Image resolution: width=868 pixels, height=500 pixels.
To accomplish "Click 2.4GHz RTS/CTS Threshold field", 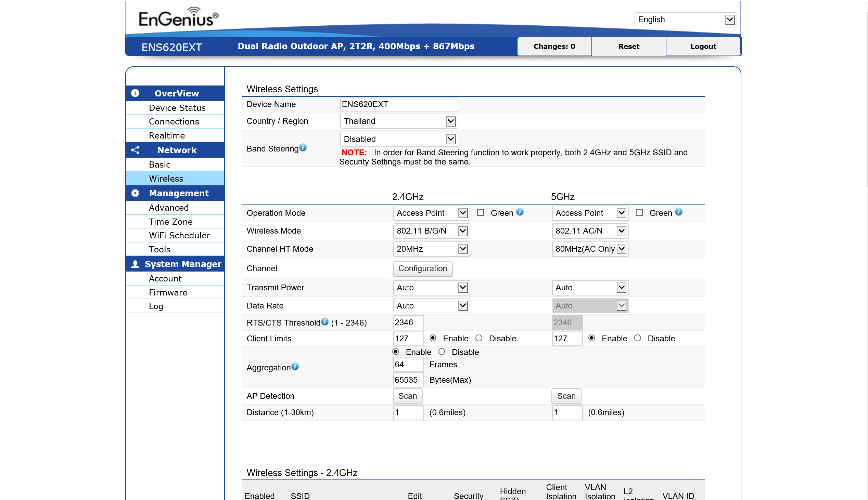I will 408,323.
